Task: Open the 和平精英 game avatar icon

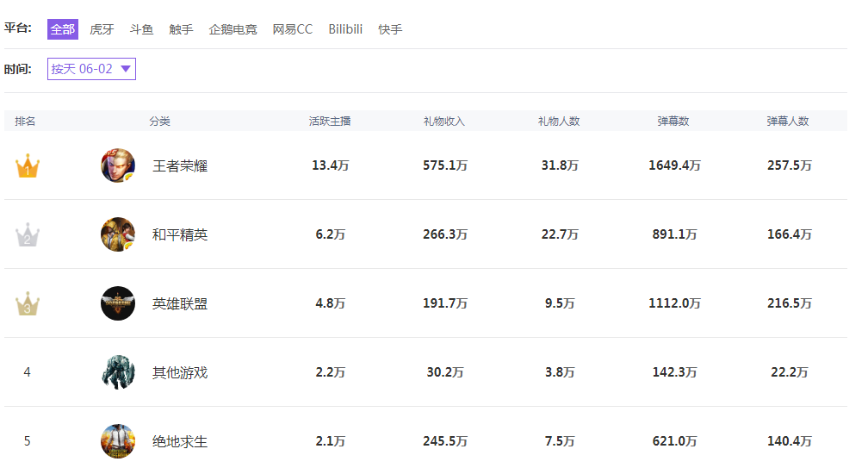Action: [118, 234]
